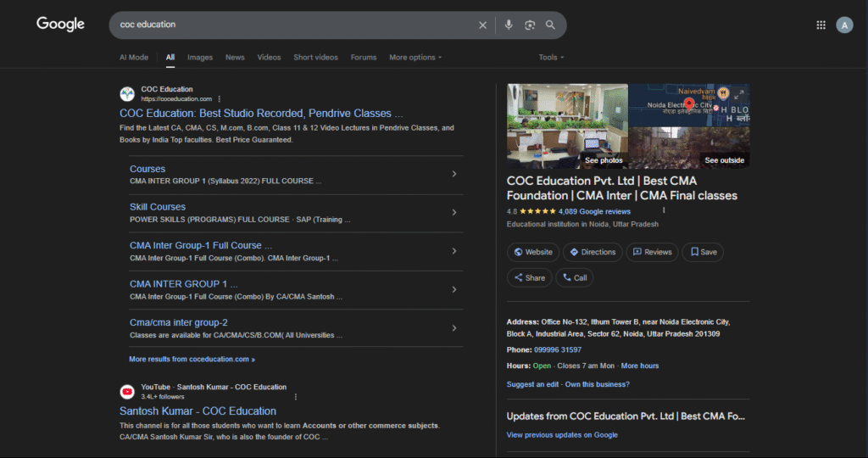Open the More options dropdown
The image size is (868, 458).
(x=415, y=58)
